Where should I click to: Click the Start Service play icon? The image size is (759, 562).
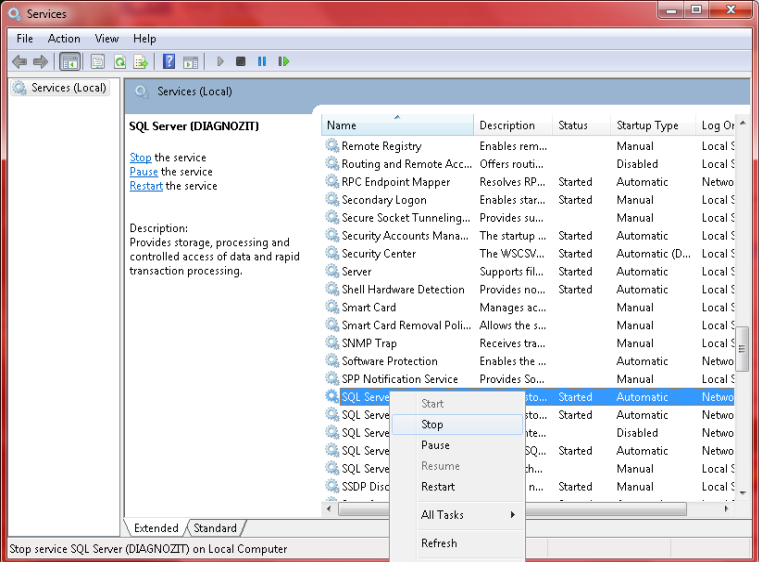[x=220, y=61]
